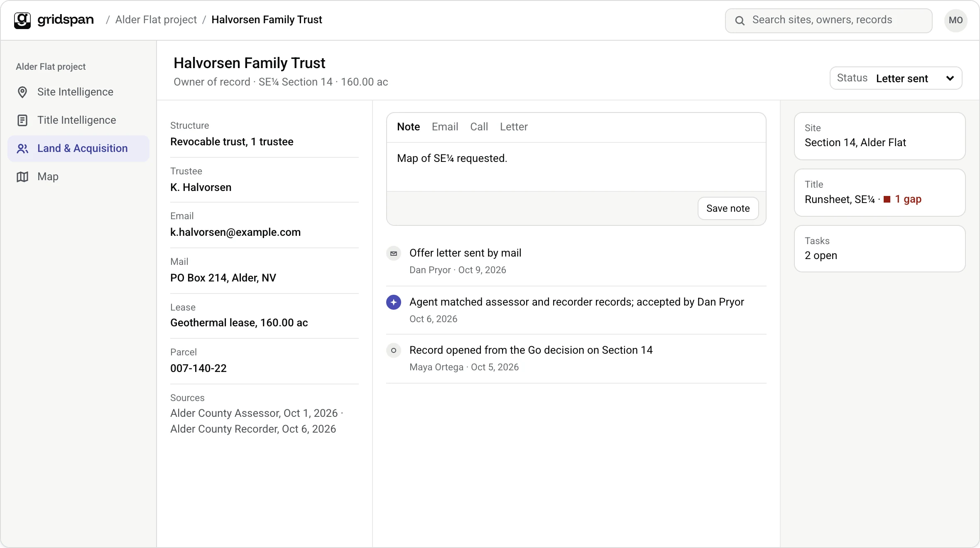Open the Status Letter sent dropdown
The height and width of the screenshot is (548, 980).
tap(896, 78)
